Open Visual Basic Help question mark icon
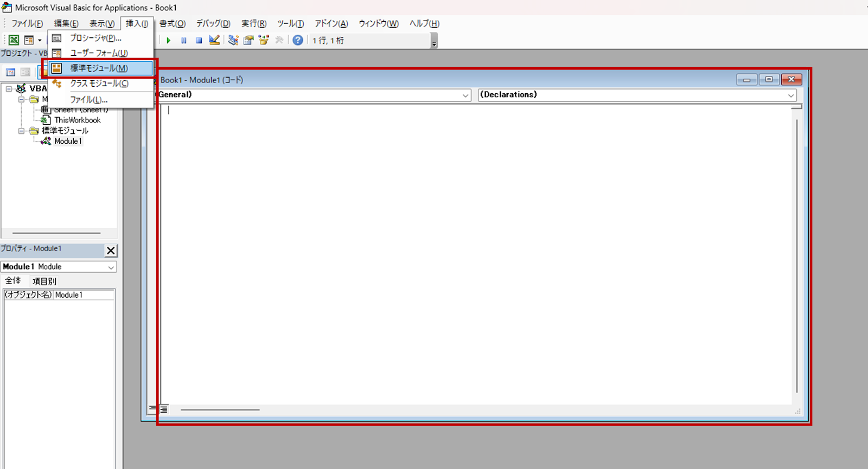Screen dimensions: 868x469 [x=298, y=40]
